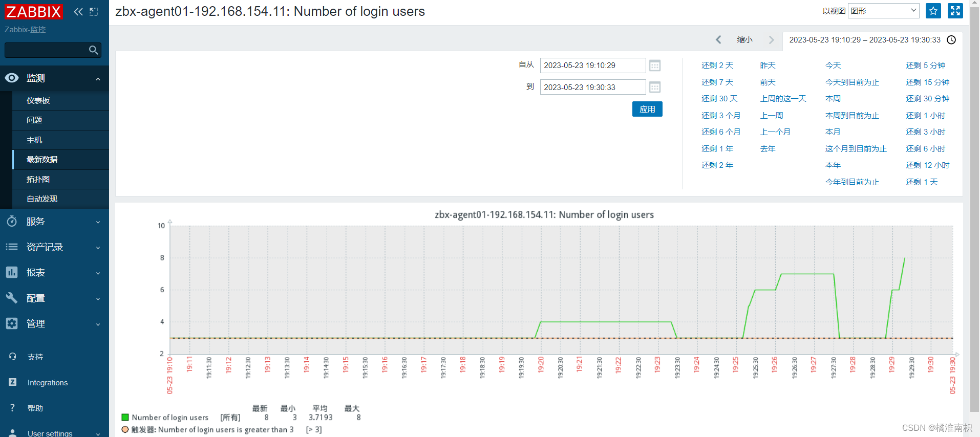The image size is (980, 437).
Task: Click the 到 end date field
Action: tap(593, 87)
